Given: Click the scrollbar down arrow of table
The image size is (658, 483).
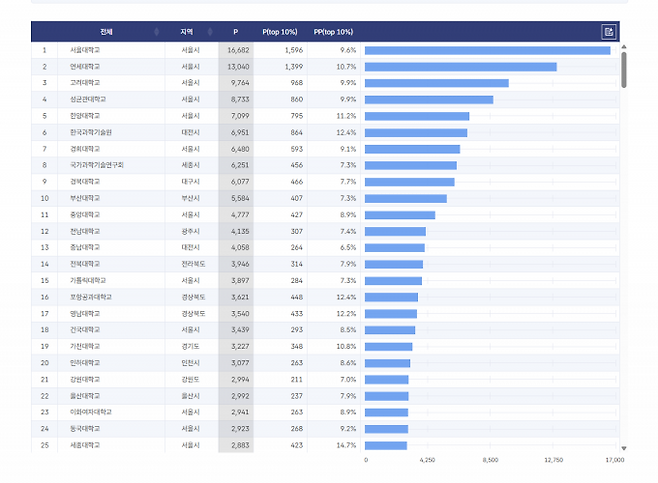Looking at the screenshot, I should 624,448.
